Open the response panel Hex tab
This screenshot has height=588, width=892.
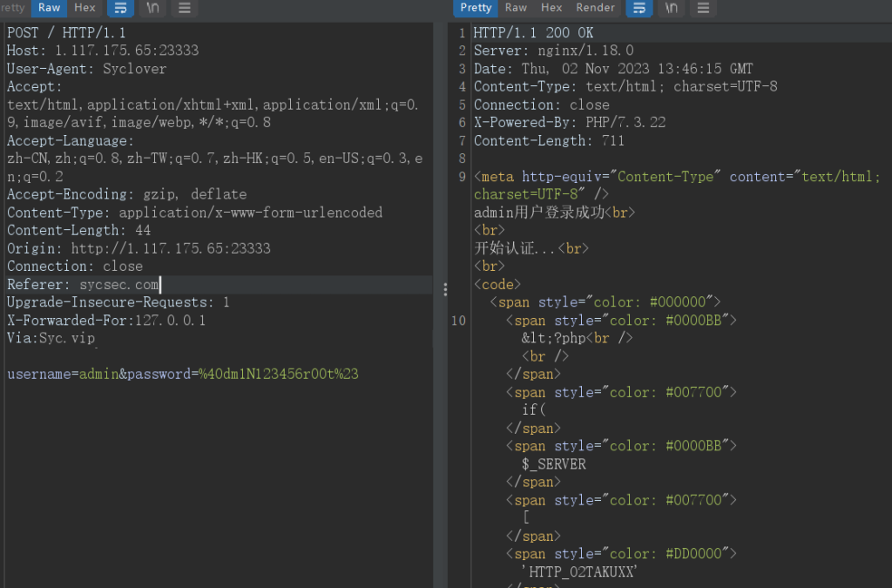(551, 8)
